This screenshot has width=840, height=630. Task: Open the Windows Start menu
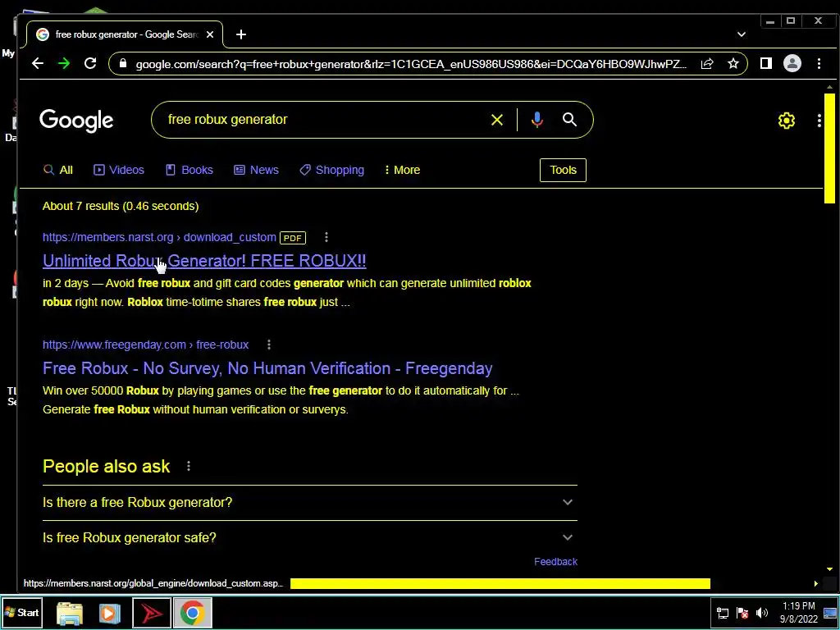[21, 612]
